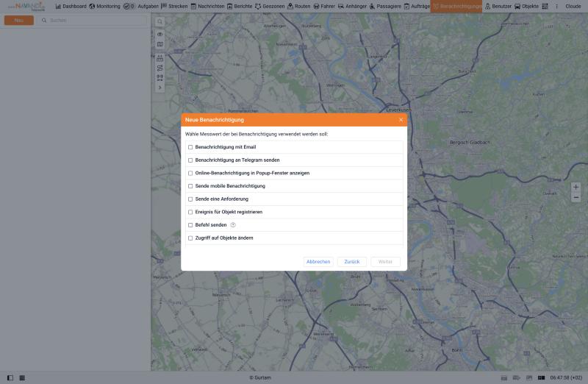Focus the Suchen search field
Screen dimensions: 588x384
pos(92,21)
